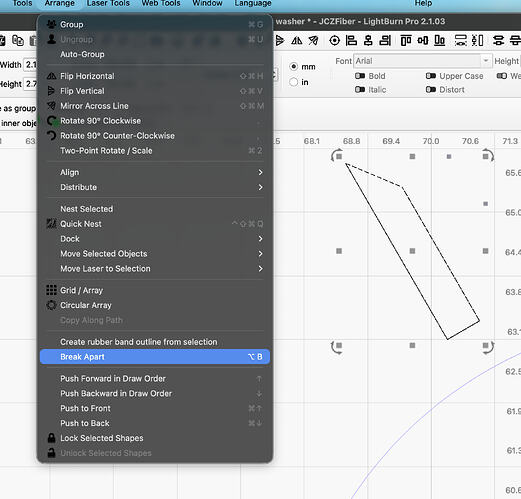Click the Mirror Across Line toolbar icon
This screenshot has width=521, height=499.
click(x=313, y=41)
